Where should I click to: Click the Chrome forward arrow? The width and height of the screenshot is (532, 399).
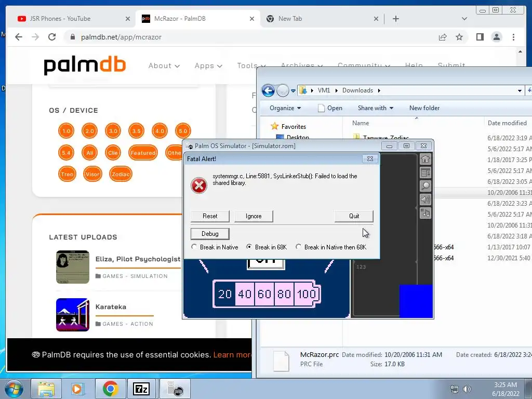[35, 37]
